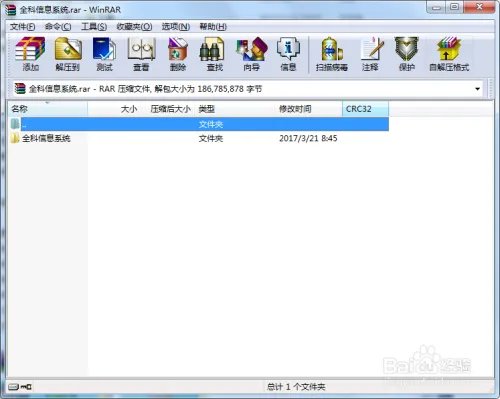Viewport: 500px width, 399px height.
Task: Select the 全科信息系统 folder name
Action: click(46, 138)
